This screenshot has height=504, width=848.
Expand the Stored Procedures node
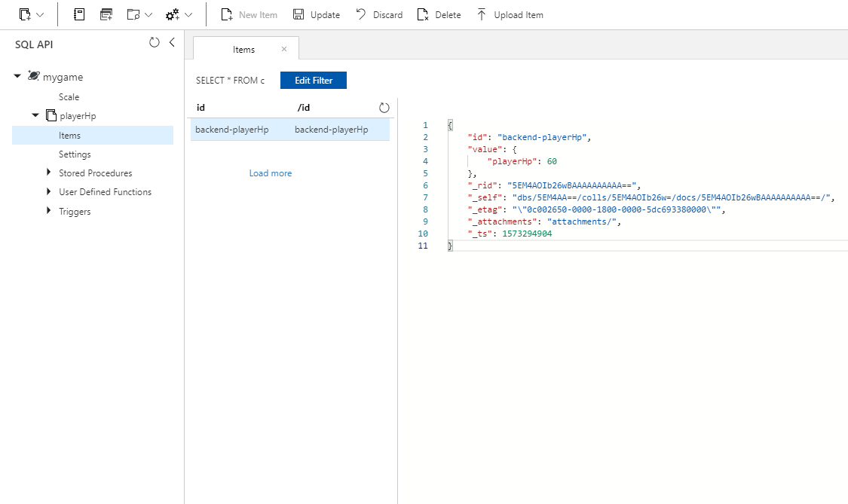tap(47, 173)
